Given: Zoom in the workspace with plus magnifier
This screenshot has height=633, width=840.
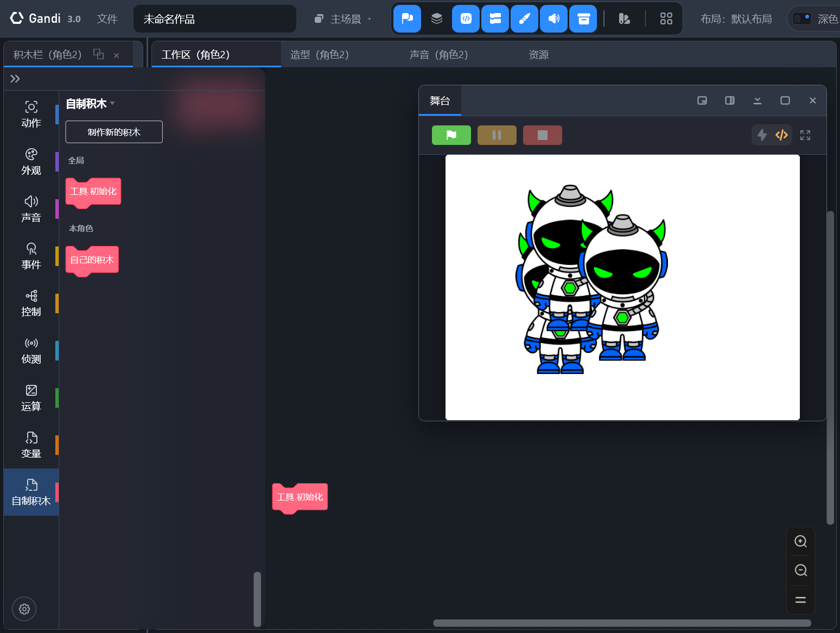Looking at the screenshot, I should click(x=800, y=541).
